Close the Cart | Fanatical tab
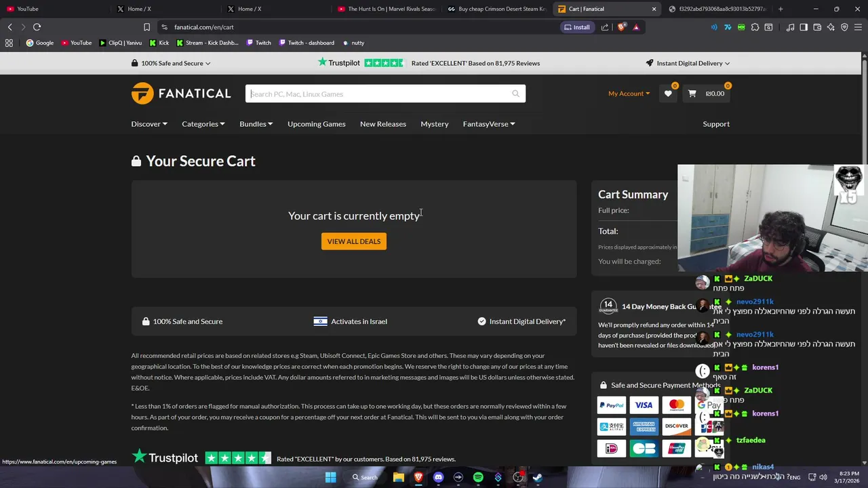 click(654, 9)
